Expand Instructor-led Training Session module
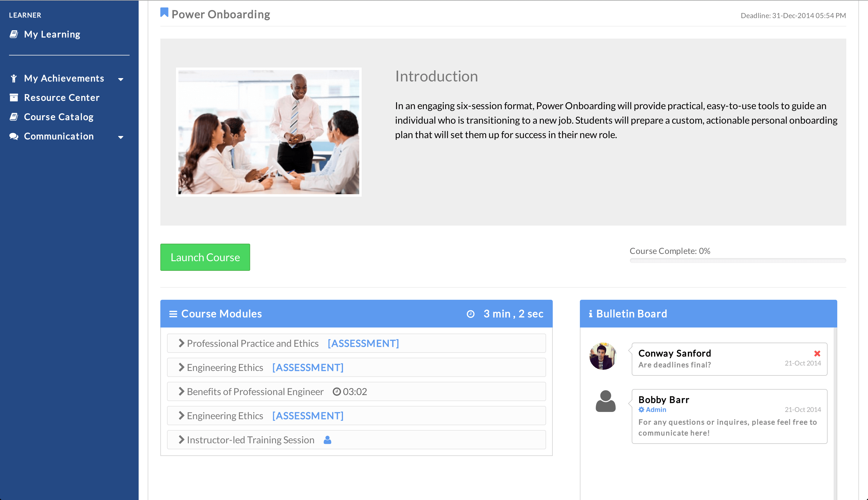The image size is (868, 500). point(181,440)
